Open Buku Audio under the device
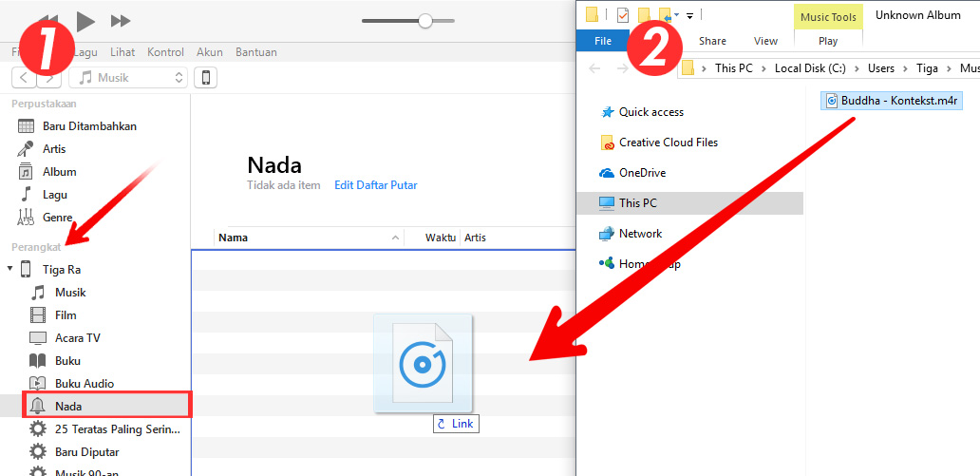Image resolution: width=980 pixels, height=476 pixels. click(x=85, y=384)
